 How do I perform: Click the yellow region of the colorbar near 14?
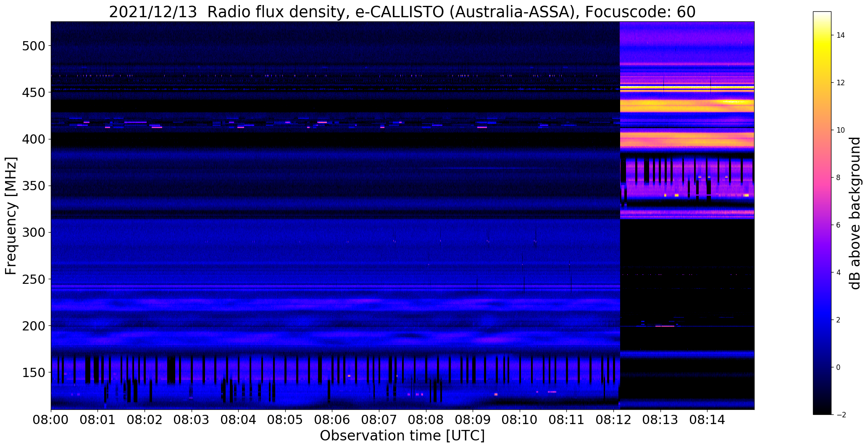coord(822,42)
